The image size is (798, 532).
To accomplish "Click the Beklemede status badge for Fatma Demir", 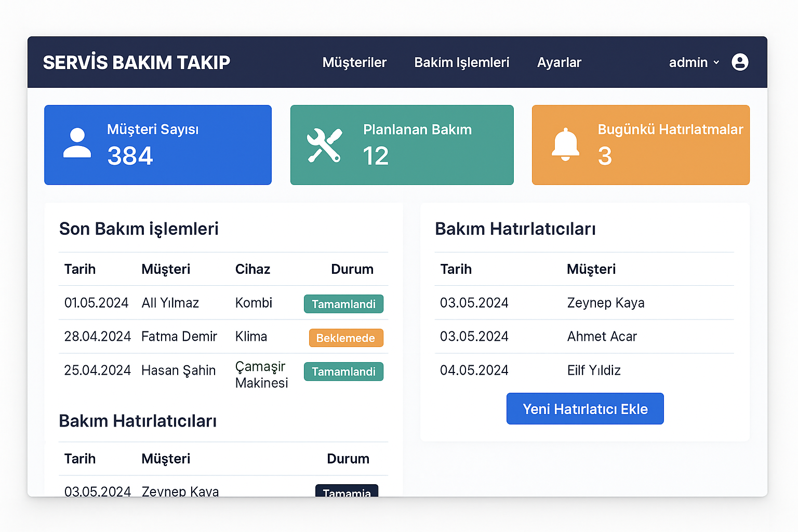I will tap(345, 338).
